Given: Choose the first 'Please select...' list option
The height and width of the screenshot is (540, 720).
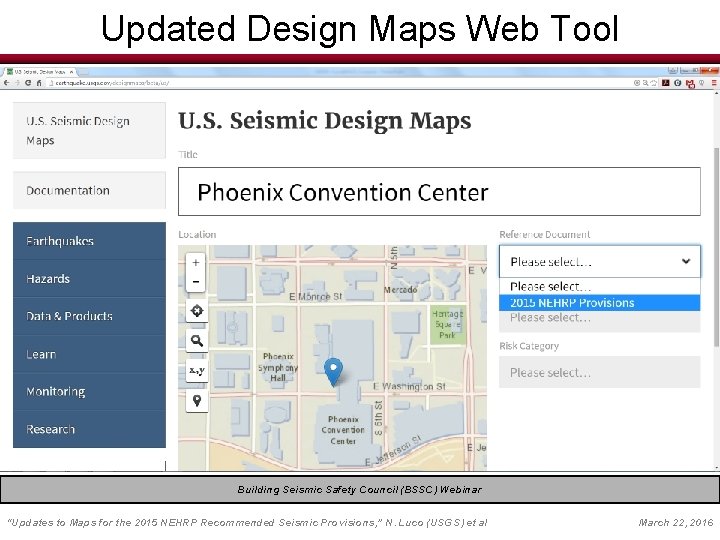Looking at the screenshot, I should [600, 287].
